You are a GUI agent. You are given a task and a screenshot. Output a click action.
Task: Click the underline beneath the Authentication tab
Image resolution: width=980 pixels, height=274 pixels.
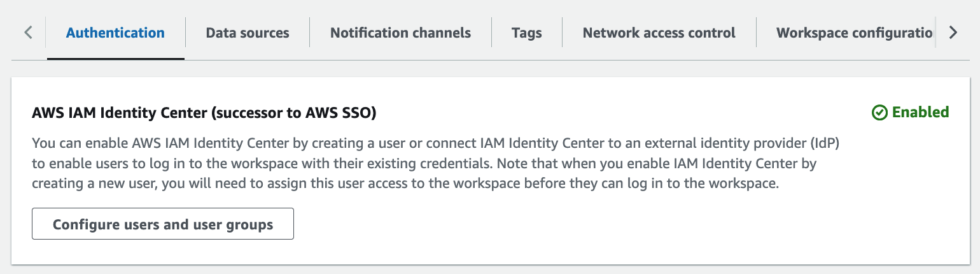coord(115,59)
